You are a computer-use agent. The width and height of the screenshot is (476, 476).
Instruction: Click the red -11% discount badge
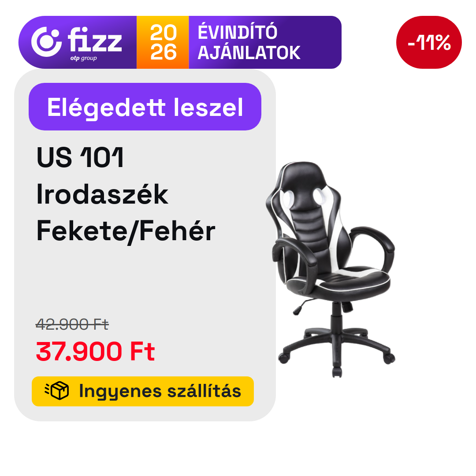point(429,42)
